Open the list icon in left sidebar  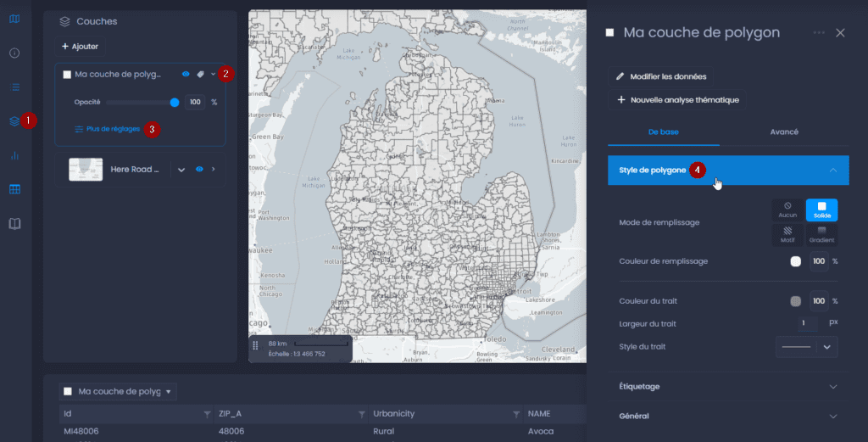[x=15, y=87]
